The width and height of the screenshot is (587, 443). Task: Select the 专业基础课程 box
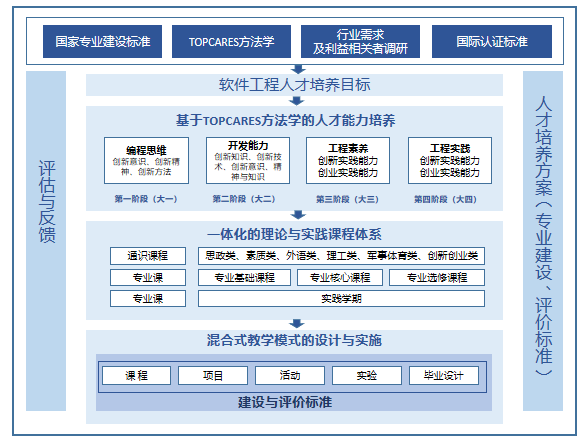click(244, 277)
